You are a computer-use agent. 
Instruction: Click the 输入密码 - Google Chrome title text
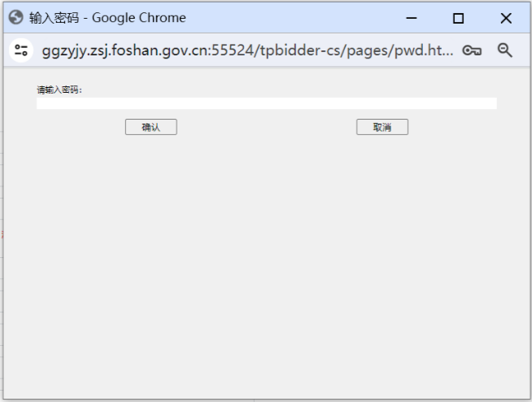tap(107, 18)
